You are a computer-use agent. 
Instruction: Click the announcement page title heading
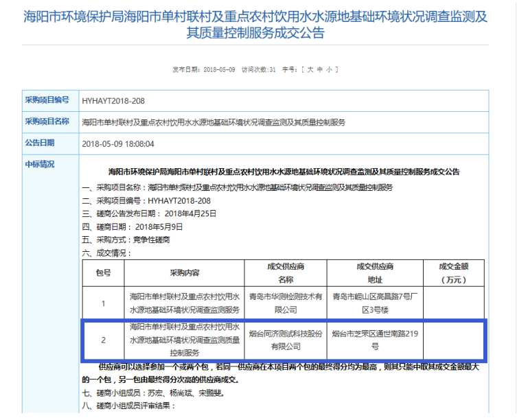click(x=259, y=25)
